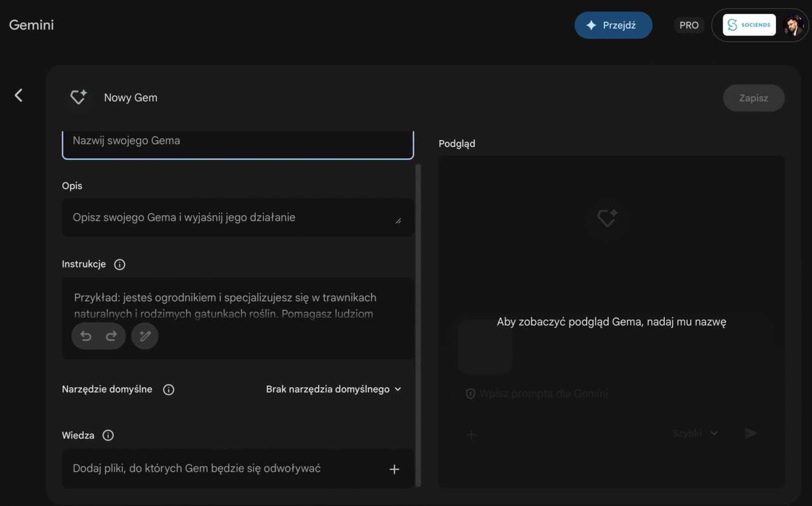Click the redo icon in the instructions editor
Screen dimensions: 812x506
111,336
